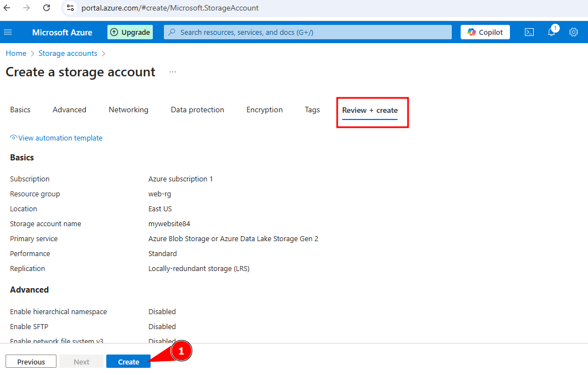588x375 pixels.
Task: Select the 'East US' location value
Action: pos(160,209)
